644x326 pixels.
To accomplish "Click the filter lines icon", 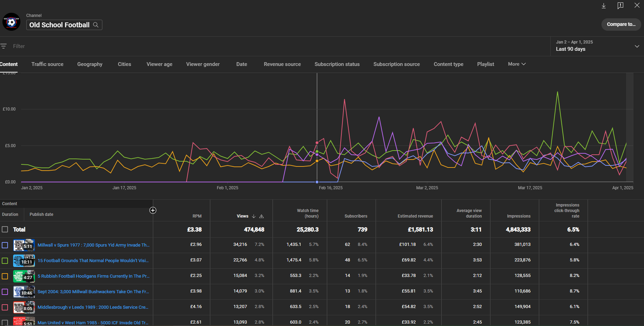I will click(x=3, y=46).
